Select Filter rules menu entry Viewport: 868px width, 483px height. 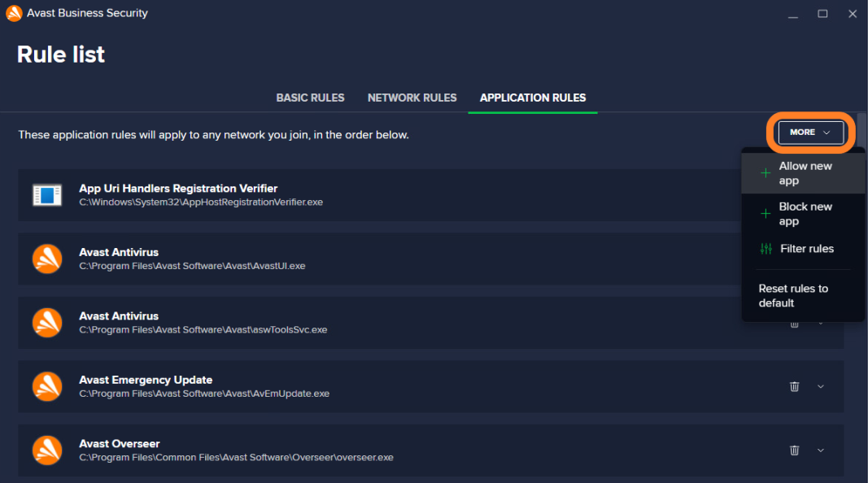click(x=803, y=249)
